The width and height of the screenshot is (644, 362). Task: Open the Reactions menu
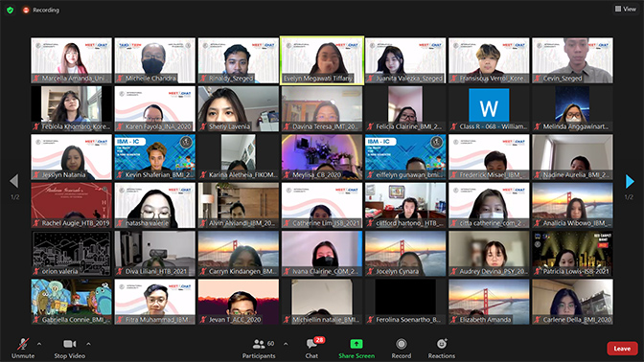pos(442,348)
